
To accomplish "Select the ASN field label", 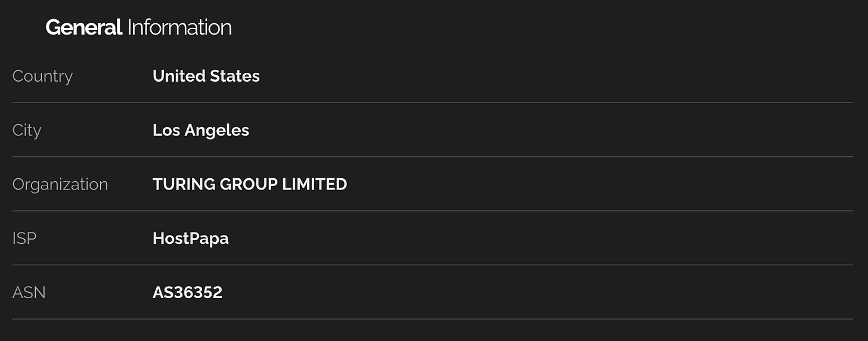I will 29,293.
